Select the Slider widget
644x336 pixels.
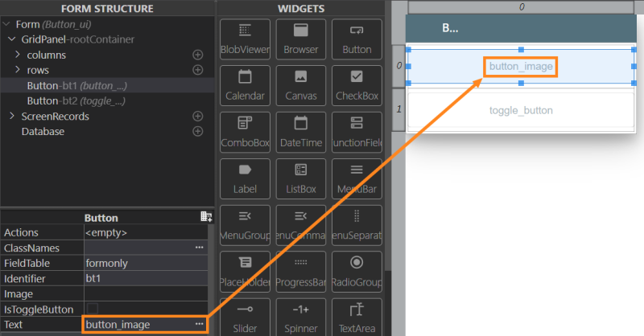[245, 318]
